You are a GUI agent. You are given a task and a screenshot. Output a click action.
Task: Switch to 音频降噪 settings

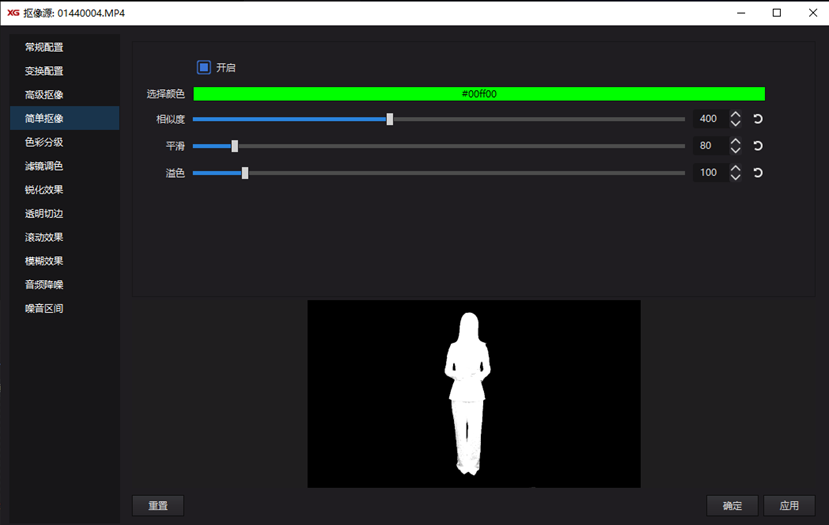pos(65,284)
